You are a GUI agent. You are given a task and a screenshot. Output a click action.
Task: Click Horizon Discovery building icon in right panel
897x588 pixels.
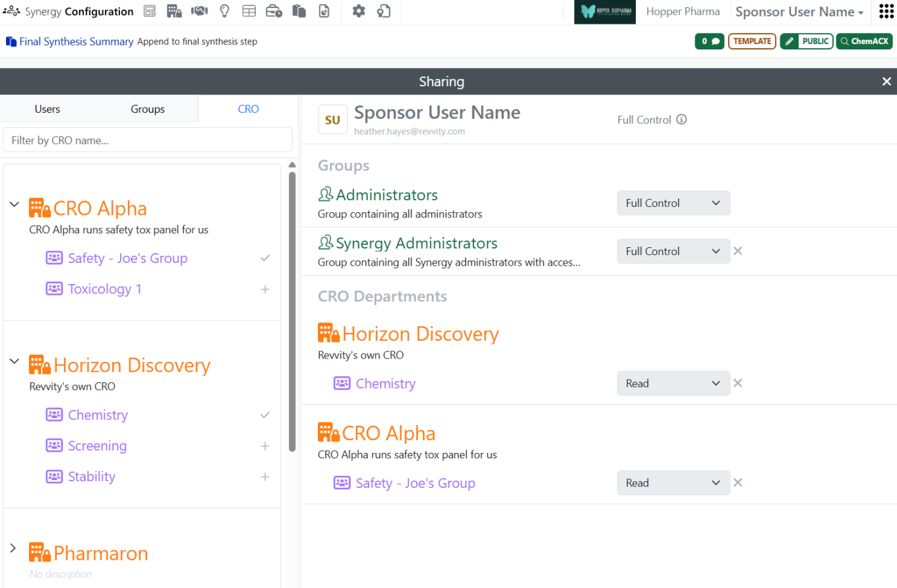[x=329, y=334]
